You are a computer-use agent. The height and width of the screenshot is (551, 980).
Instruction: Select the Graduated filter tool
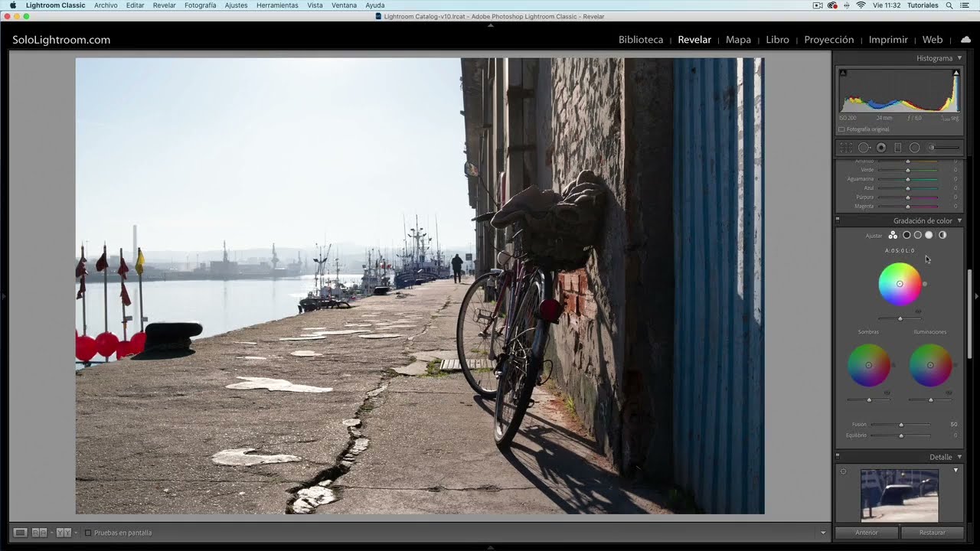tap(898, 148)
